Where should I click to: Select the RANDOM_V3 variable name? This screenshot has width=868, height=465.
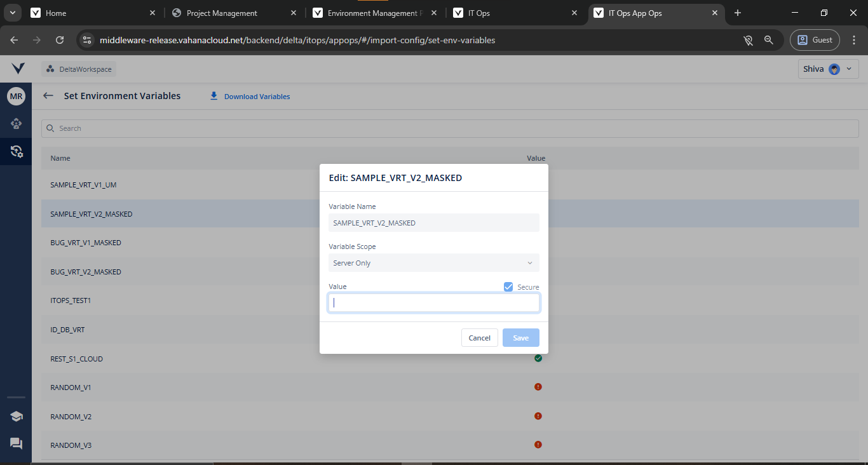(x=71, y=445)
